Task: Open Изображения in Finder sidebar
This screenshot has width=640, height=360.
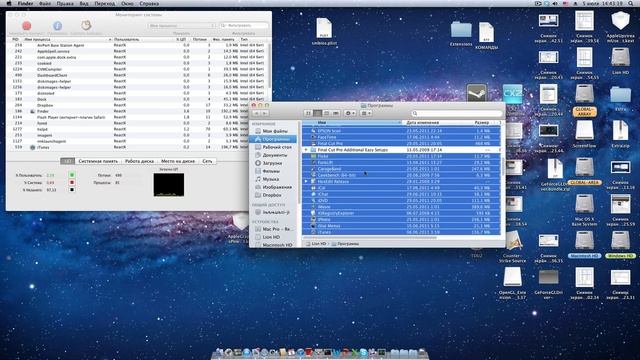Action: click(277, 187)
